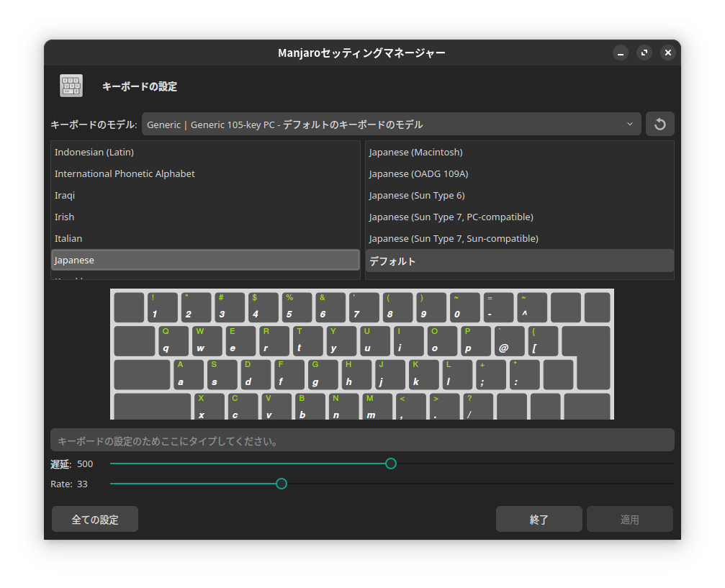
Task: Click the 遅延 delay slider handle
Action: 391,463
